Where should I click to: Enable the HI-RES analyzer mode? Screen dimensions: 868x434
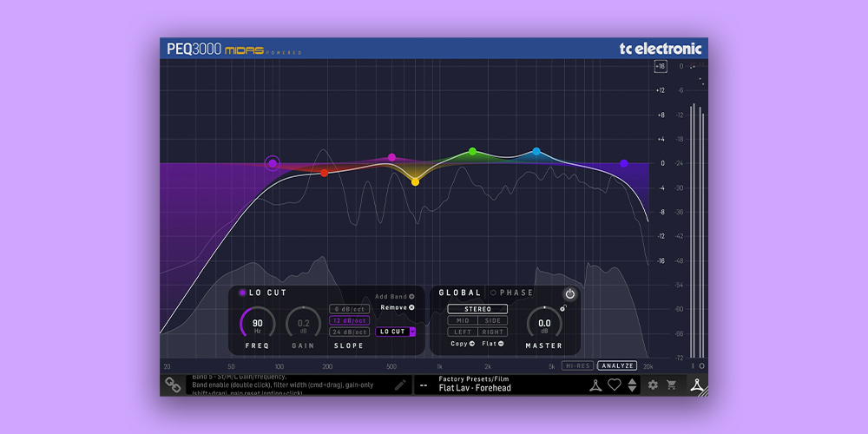pyautogui.click(x=576, y=366)
